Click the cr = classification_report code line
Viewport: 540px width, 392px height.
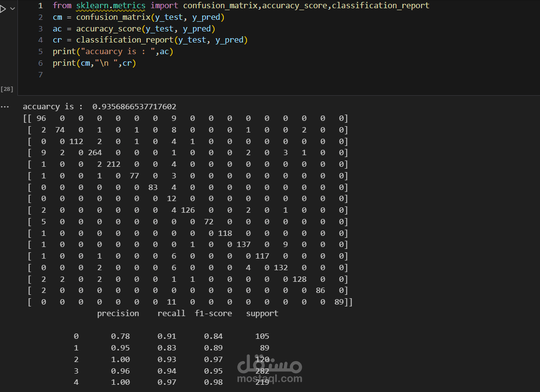pyautogui.click(x=150, y=40)
